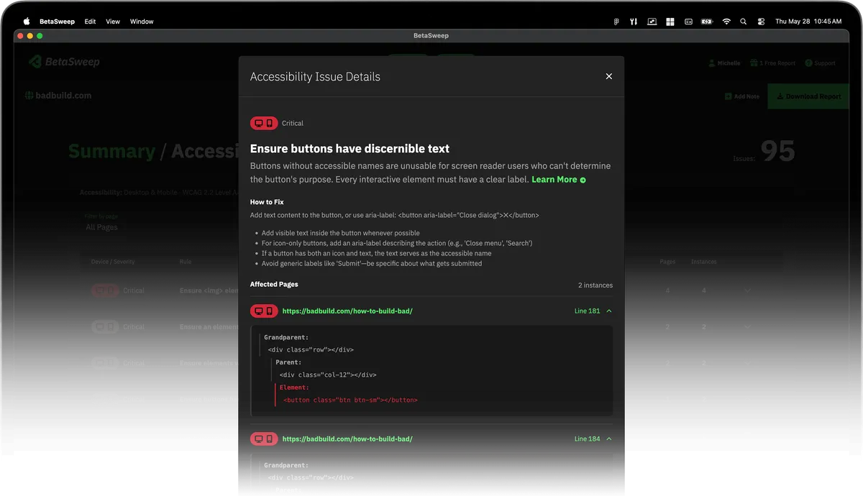Click the fork-and-knife menu bar icon
The height and width of the screenshot is (504, 863).
click(634, 22)
